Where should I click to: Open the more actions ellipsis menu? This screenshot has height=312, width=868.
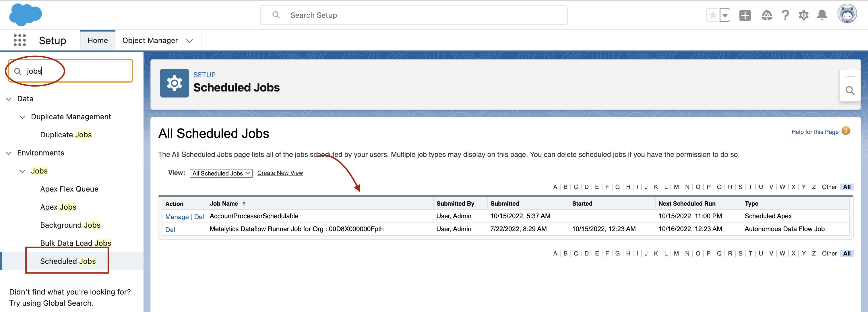tap(850, 77)
